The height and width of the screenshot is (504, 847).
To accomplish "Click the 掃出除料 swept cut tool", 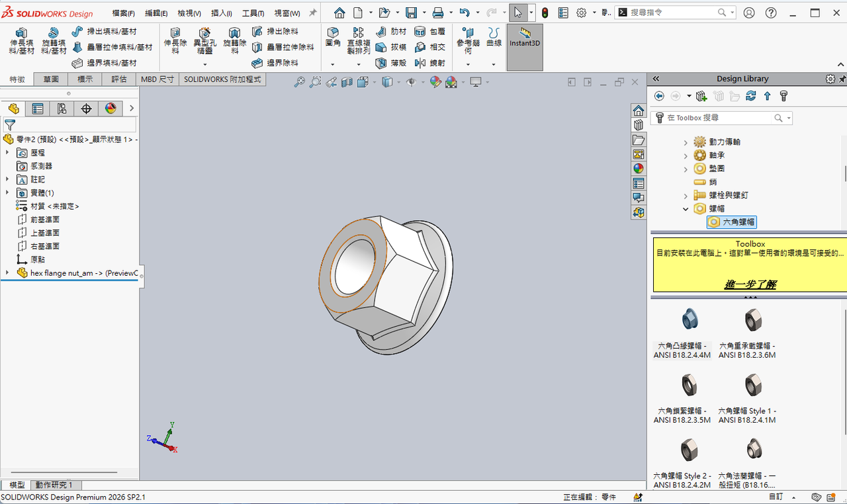I will [x=275, y=31].
